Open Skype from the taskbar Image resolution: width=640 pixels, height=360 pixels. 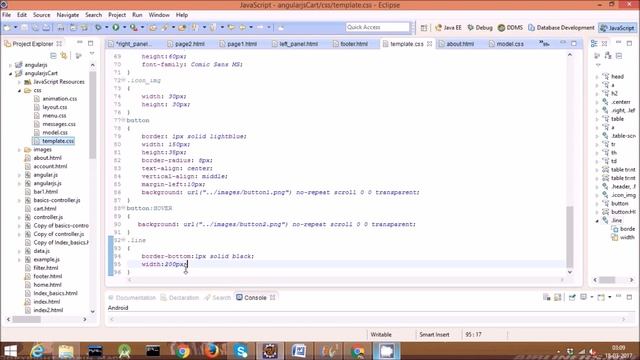coord(241,351)
